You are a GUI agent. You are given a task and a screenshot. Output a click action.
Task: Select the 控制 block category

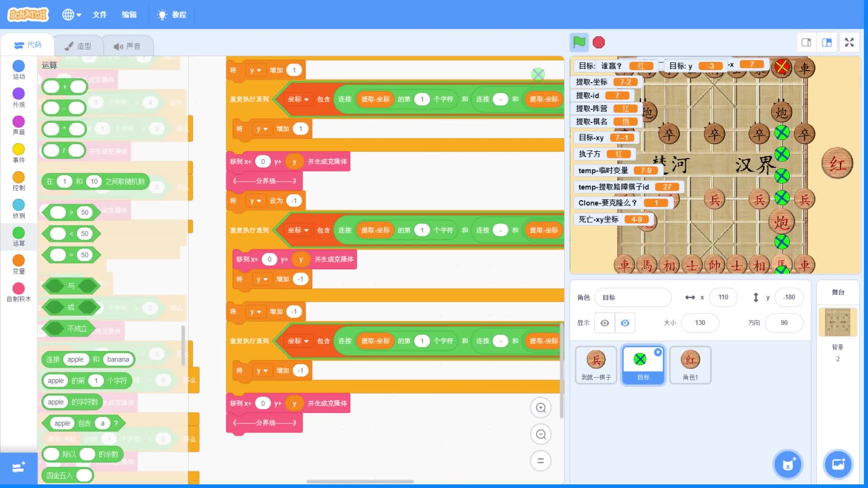[19, 181]
